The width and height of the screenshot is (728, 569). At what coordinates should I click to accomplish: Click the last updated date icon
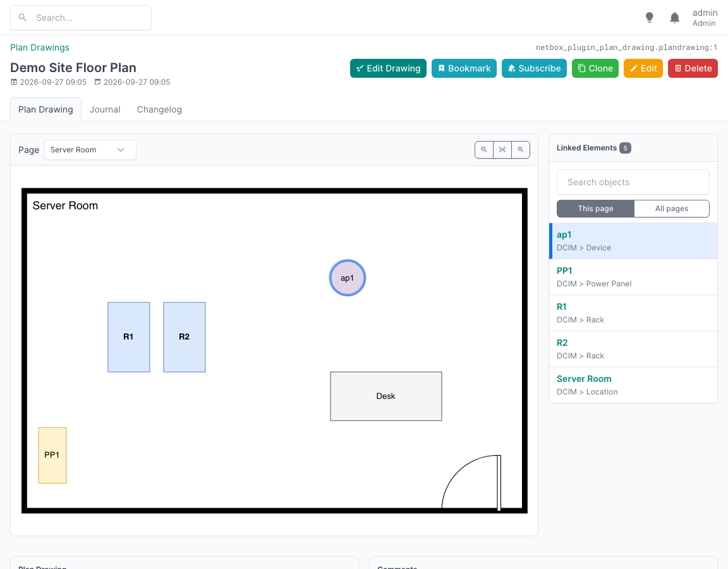coord(97,82)
